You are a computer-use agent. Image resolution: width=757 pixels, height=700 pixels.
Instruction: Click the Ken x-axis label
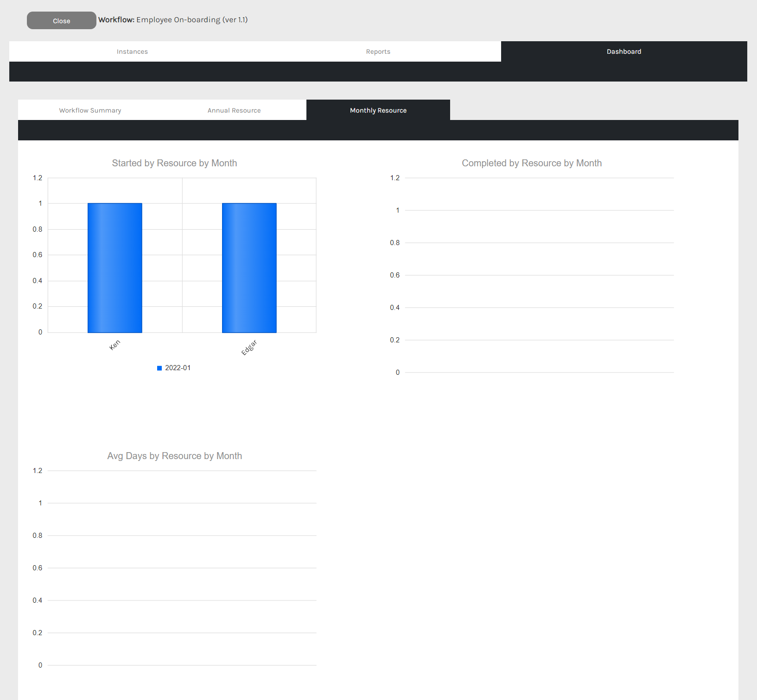(115, 345)
